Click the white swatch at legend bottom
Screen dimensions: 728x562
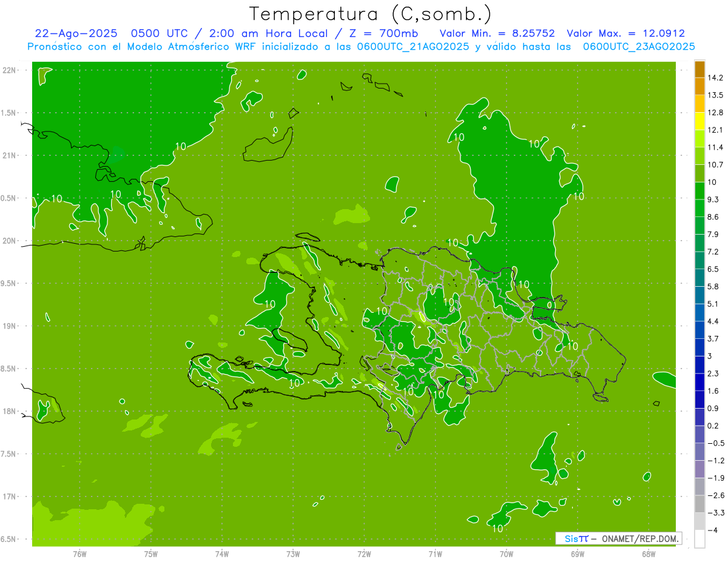[699, 539]
